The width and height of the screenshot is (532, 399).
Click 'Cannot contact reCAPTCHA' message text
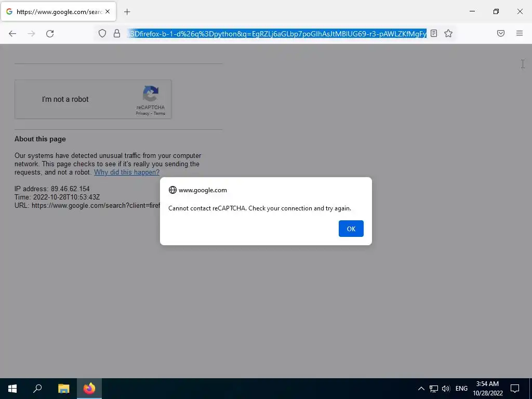pyautogui.click(x=260, y=208)
